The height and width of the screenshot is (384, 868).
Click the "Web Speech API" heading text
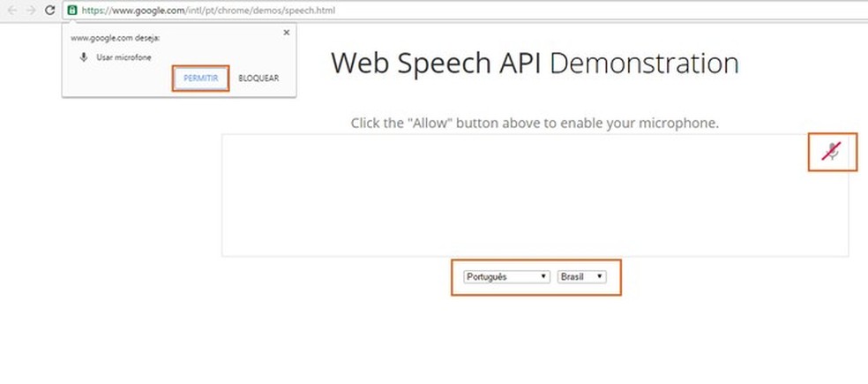click(436, 64)
